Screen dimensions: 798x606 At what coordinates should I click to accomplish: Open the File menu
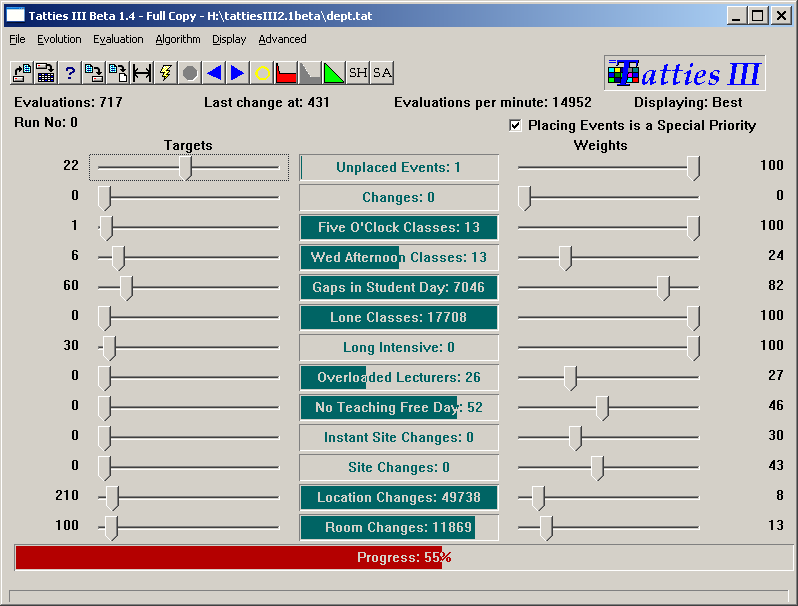point(18,39)
